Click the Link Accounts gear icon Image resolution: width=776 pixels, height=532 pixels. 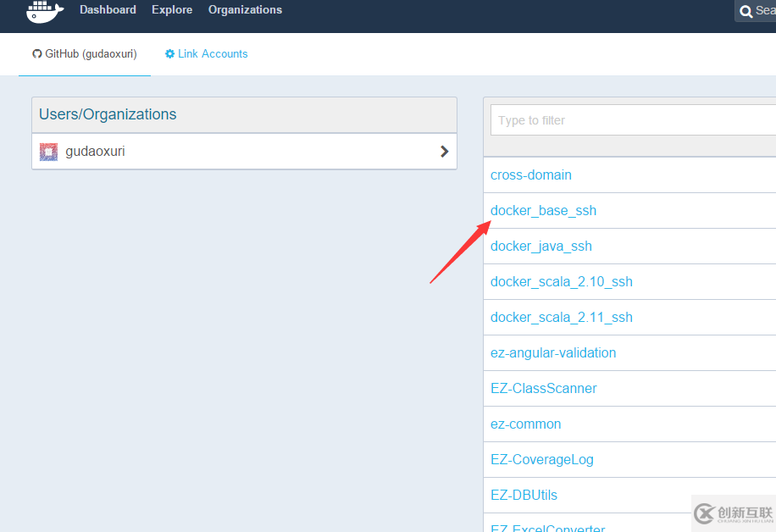coord(169,54)
